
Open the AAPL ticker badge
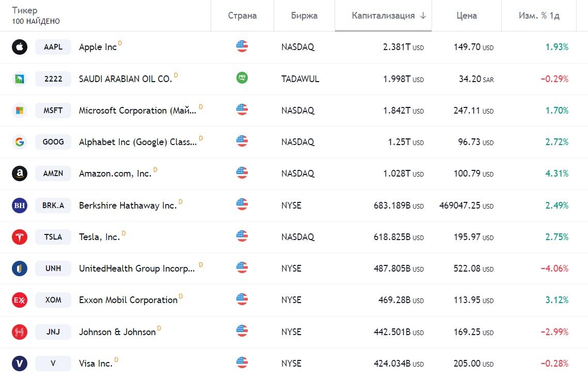pyautogui.click(x=53, y=47)
